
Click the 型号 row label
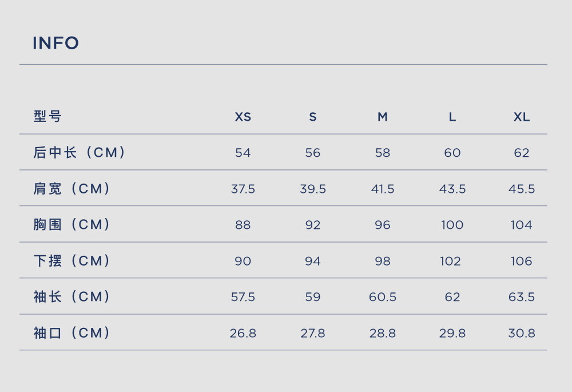tap(47, 116)
